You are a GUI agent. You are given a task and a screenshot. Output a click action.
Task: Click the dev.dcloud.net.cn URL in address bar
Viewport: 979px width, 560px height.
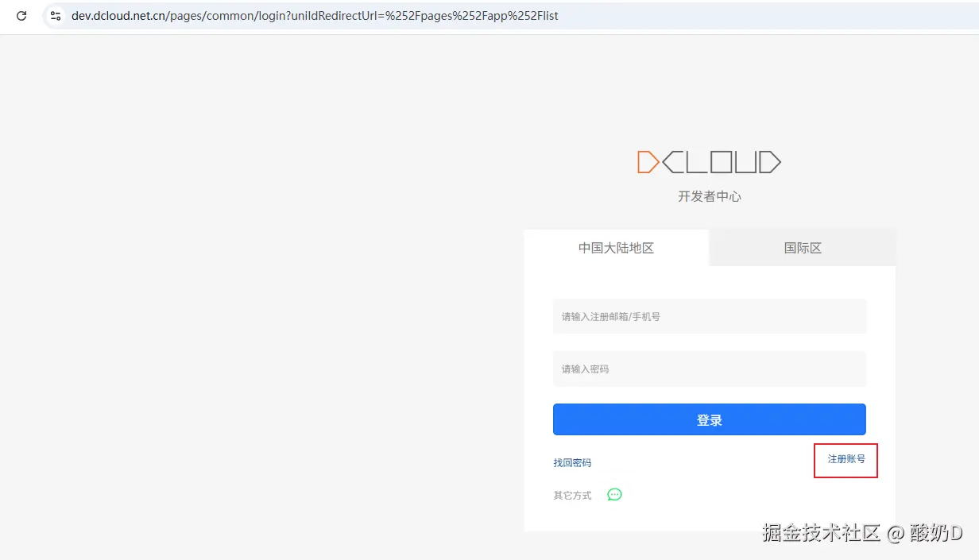tap(315, 16)
